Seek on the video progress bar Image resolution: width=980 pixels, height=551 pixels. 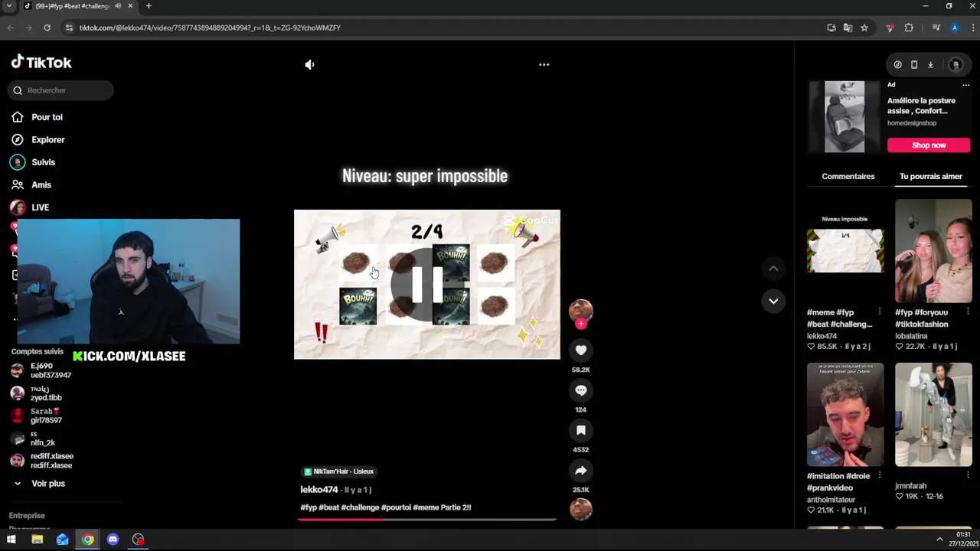(427, 520)
